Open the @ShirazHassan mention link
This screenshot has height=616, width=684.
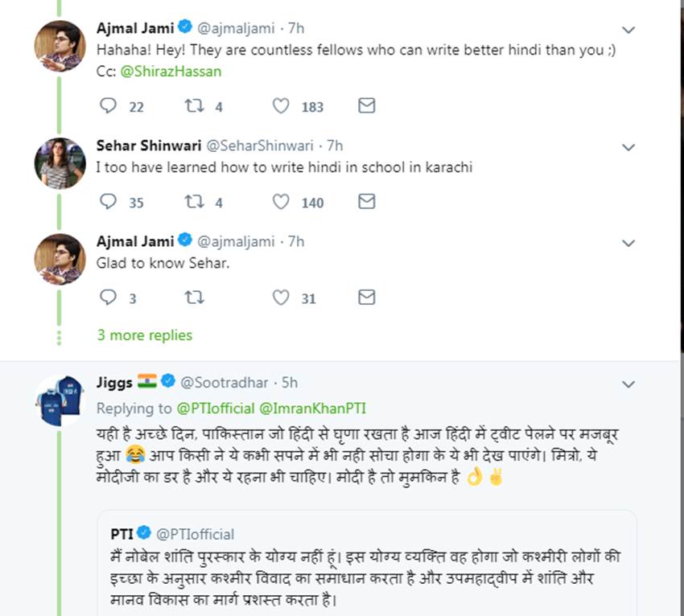coord(171,72)
